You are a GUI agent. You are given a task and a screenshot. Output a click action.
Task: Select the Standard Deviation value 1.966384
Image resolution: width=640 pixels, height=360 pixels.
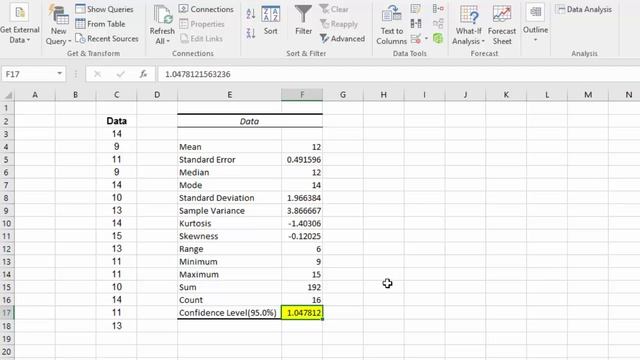coord(302,198)
